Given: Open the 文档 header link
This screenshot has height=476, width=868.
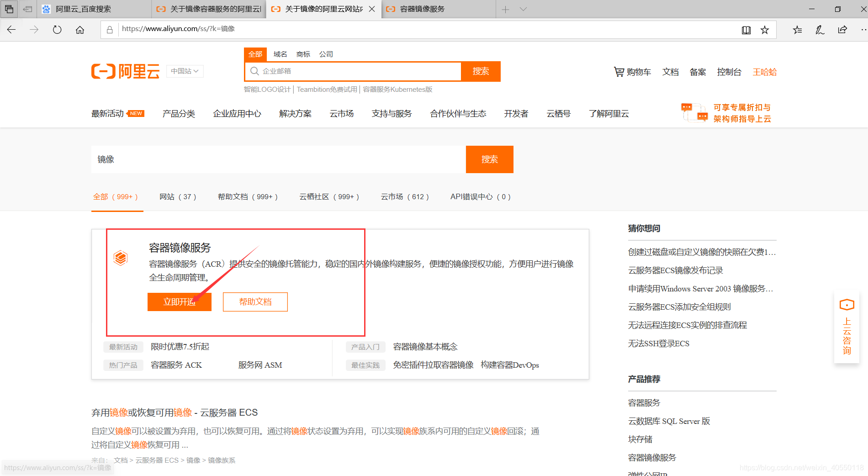Looking at the screenshot, I should 671,72.
